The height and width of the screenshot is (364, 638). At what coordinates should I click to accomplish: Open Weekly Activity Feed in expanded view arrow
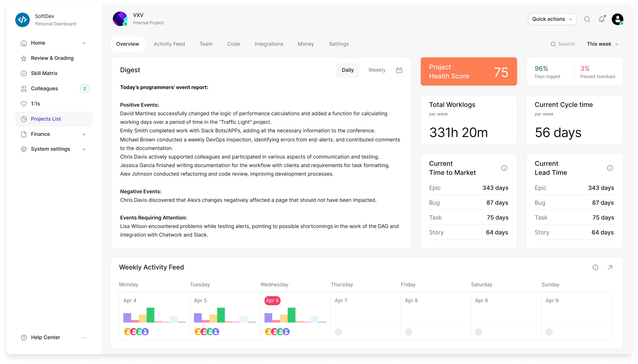coord(610,267)
